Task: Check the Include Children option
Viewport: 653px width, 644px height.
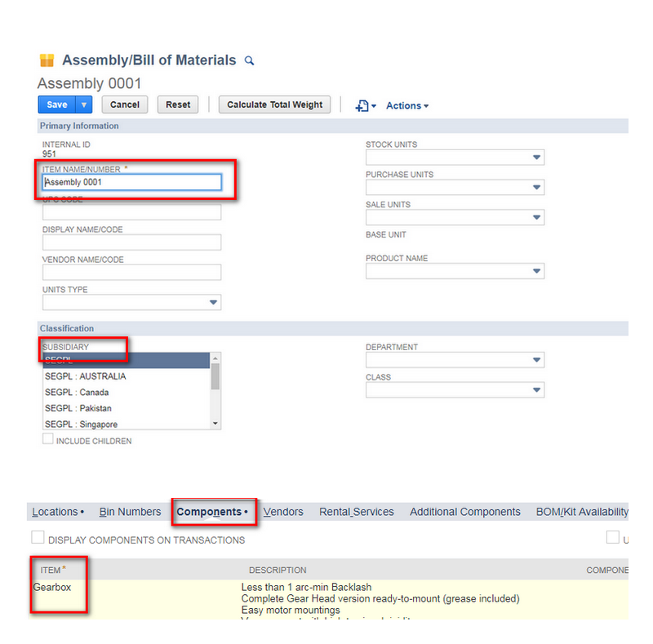Action: pos(47,438)
